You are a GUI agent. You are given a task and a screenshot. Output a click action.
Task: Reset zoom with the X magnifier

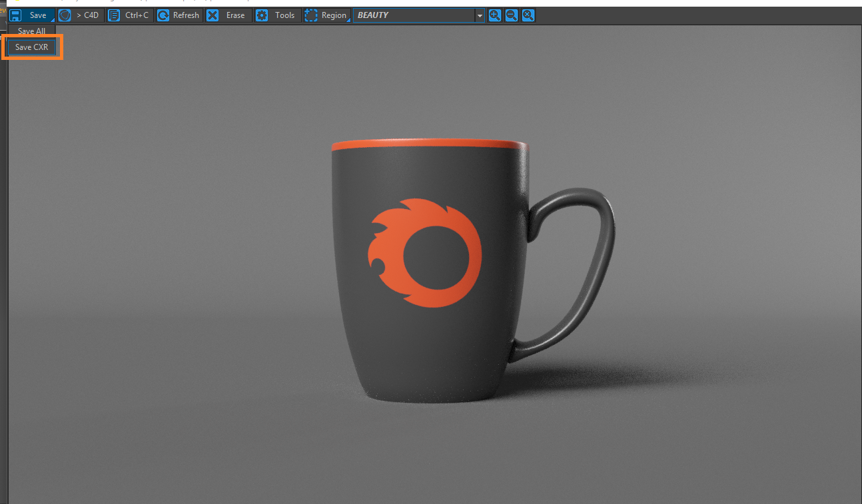(528, 15)
